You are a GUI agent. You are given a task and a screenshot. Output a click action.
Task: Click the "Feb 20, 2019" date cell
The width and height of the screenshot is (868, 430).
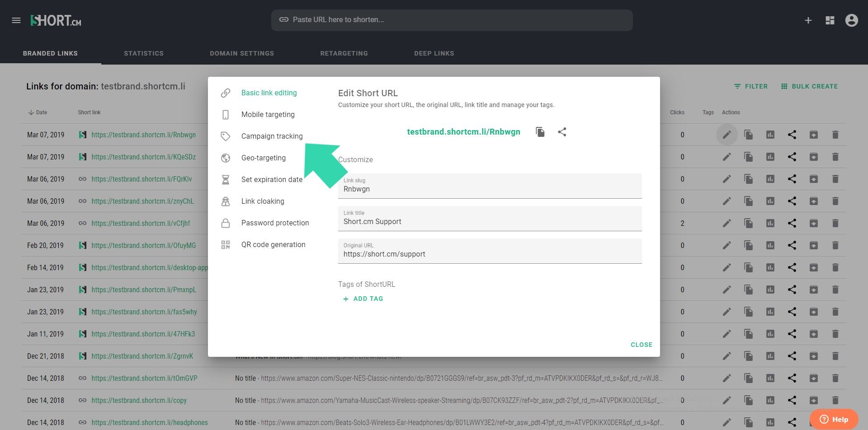45,245
